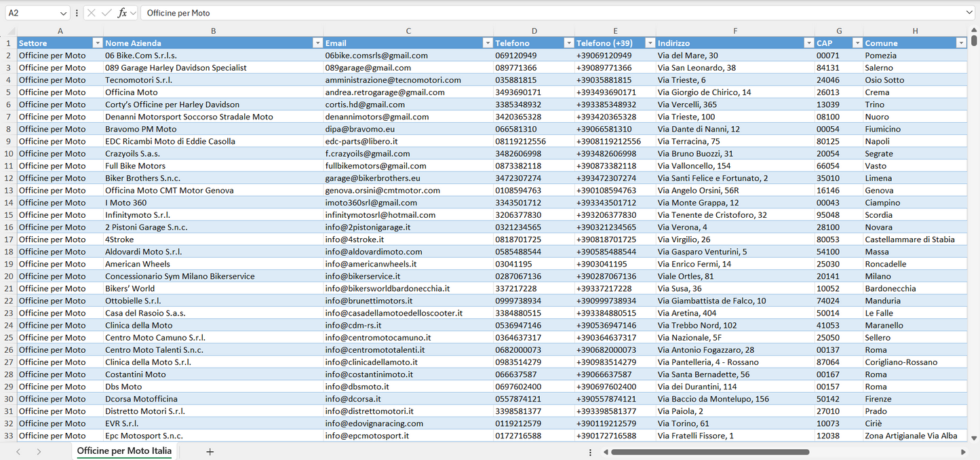Expand the Name Box dropdown arrow
980x460 pixels.
point(63,13)
